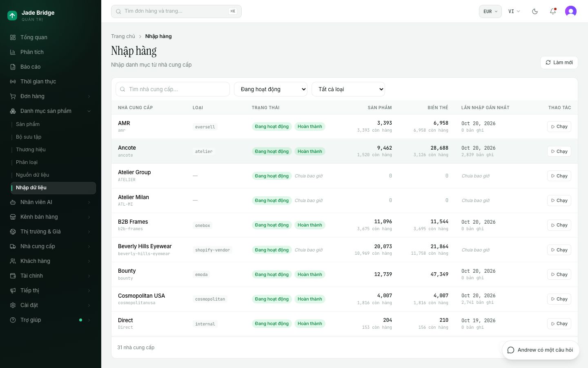
Task: Expand Thị trường & Giá menu
Action: coord(51,231)
